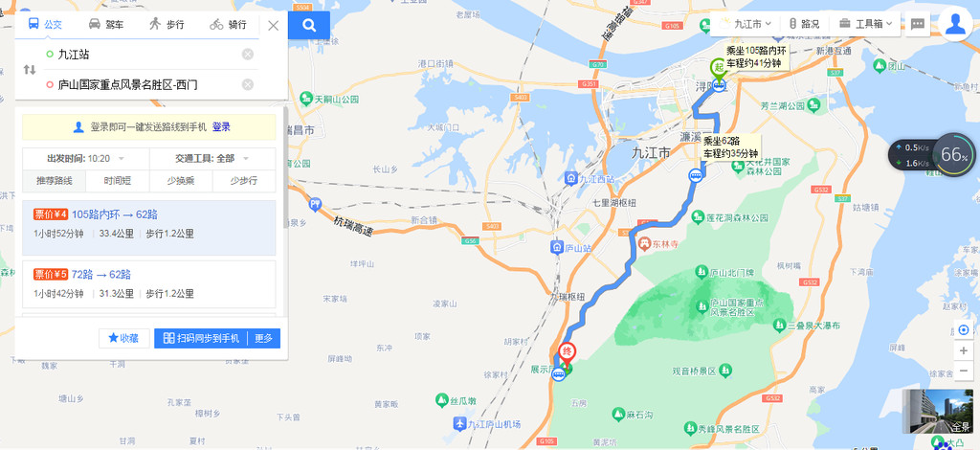Image resolution: width=980 pixels, height=450 pixels.
Task: Select the 少换乘 route filter
Action: tap(181, 181)
